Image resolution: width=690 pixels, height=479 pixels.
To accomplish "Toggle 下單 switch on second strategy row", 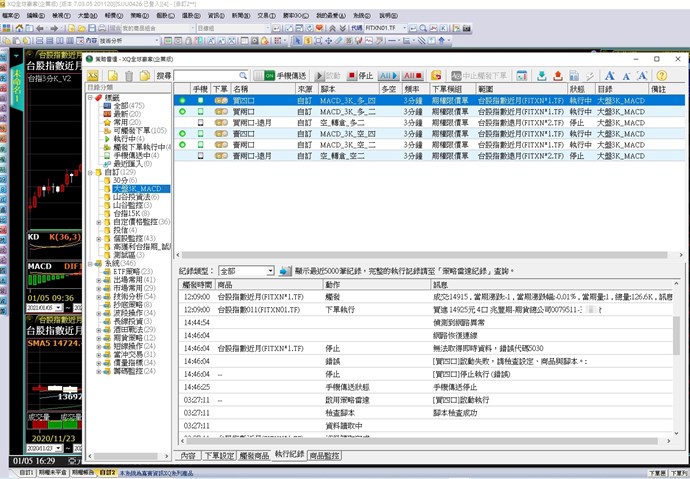I will [x=220, y=112].
